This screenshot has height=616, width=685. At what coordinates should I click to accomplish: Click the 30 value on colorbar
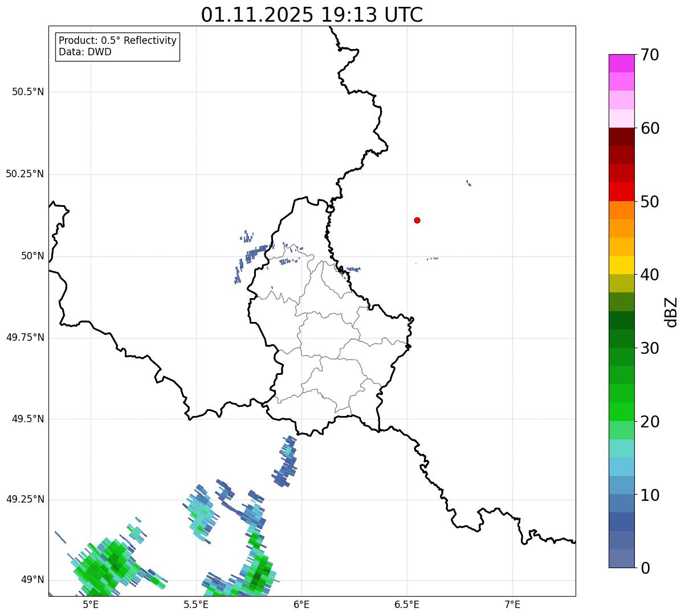(650, 348)
